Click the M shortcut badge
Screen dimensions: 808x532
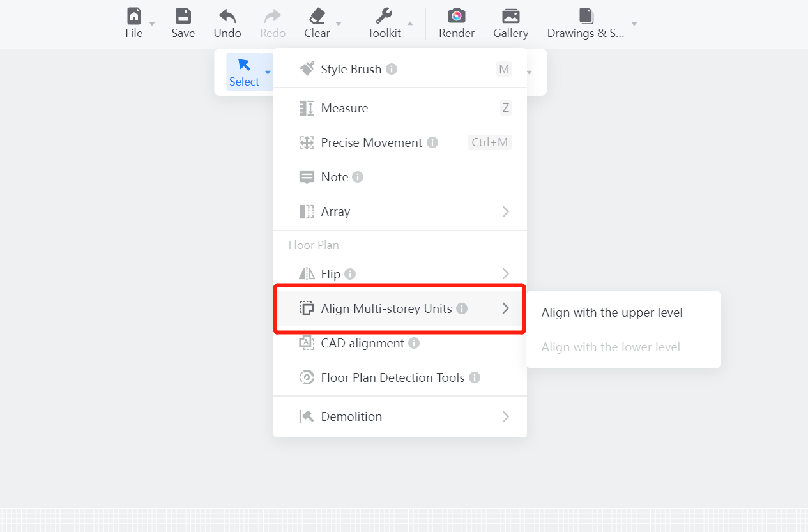[504, 69]
